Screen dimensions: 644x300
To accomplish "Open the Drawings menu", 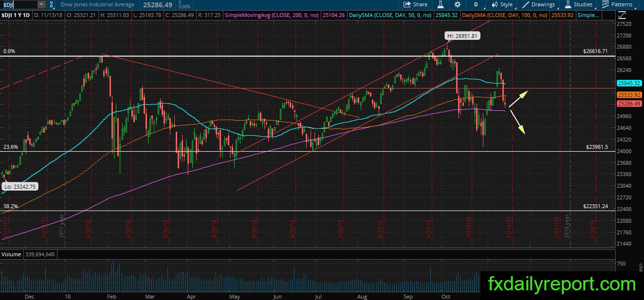I will (x=539, y=4).
